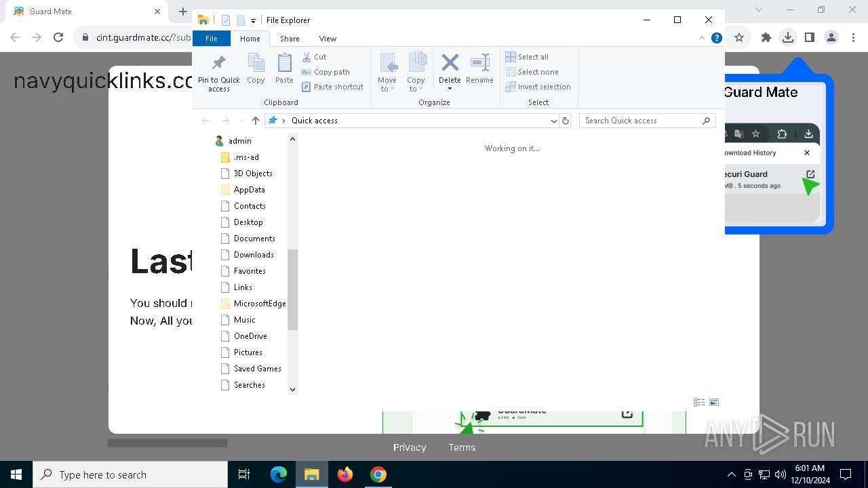Click Copy path command
The image size is (868, 488).
tap(325, 72)
